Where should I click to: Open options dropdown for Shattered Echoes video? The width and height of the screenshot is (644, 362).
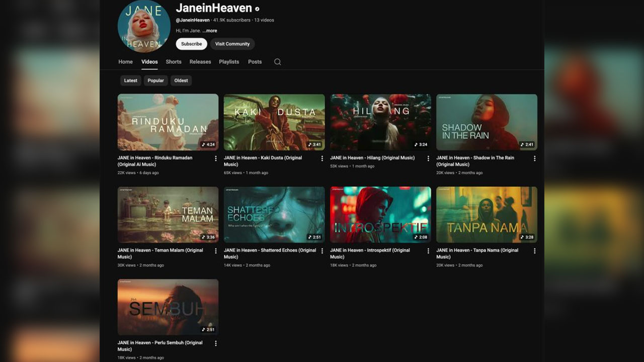point(322,251)
